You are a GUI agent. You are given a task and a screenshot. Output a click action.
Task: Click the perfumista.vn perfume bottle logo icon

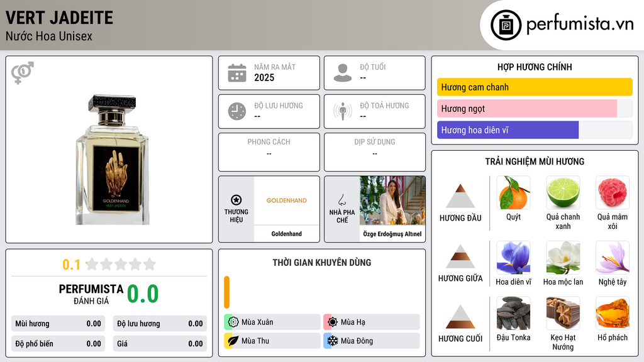506,25
